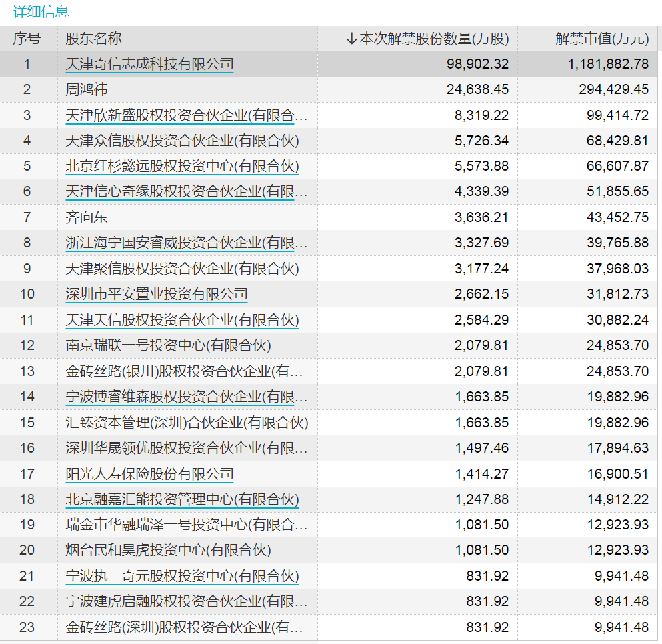The width and height of the screenshot is (662, 644).
Task: Click share quantity 5,726.34
Action: [482, 141]
